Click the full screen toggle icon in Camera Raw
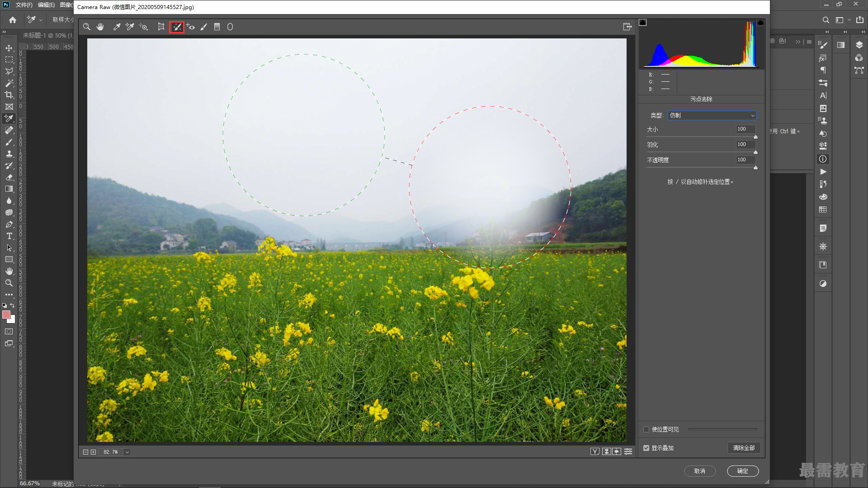This screenshot has width=868, height=488. 627,27
